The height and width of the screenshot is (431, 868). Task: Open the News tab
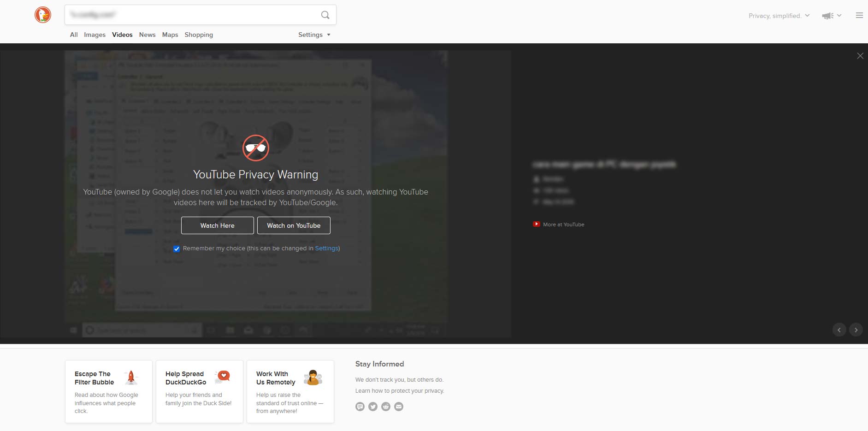[x=147, y=35]
